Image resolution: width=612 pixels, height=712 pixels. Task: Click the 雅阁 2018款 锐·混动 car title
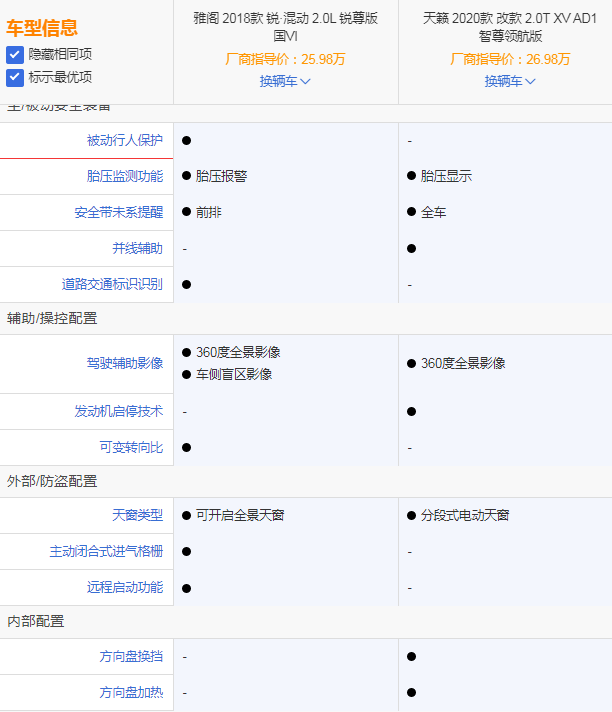(x=286, y=27)
